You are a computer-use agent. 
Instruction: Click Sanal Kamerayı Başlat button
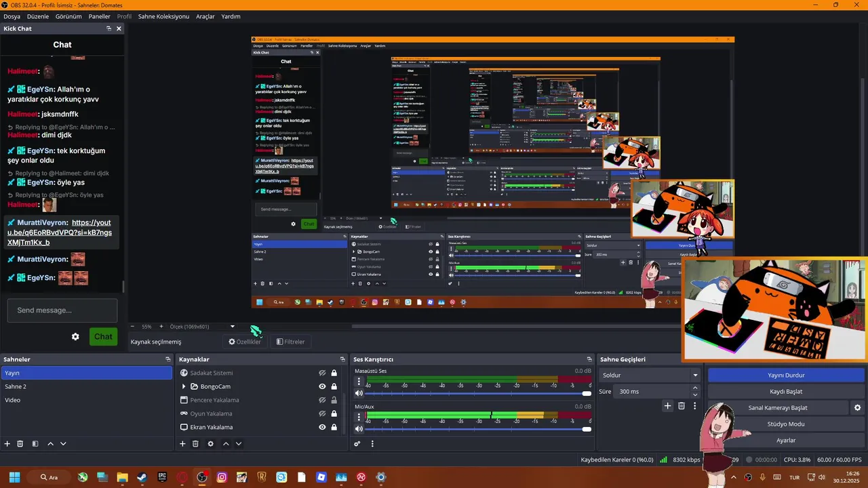click(x=778, y=407)
